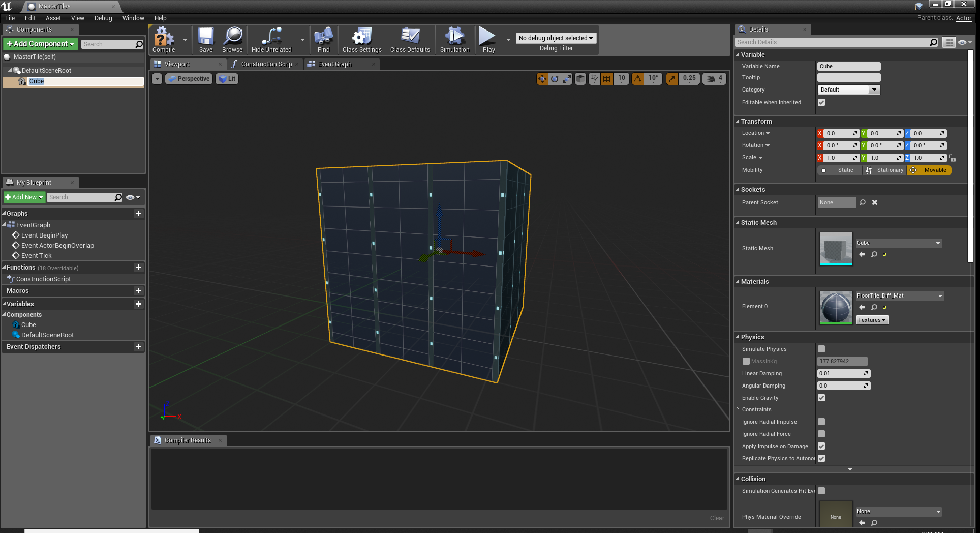Expand the Constraints section in Physics
The image size is (980, 533).
pyautogui.click(x=738, y=409)
